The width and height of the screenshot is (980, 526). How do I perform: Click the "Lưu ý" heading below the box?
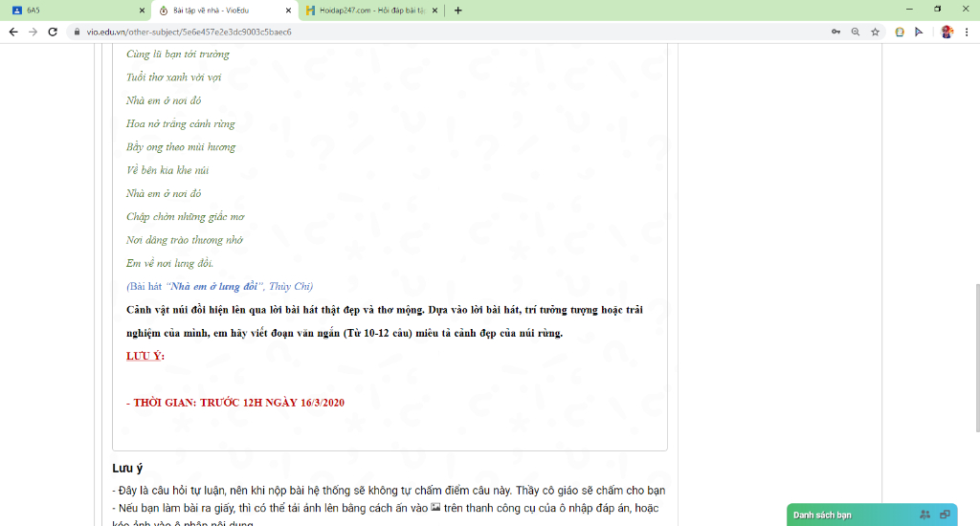(x=127, y=468)
